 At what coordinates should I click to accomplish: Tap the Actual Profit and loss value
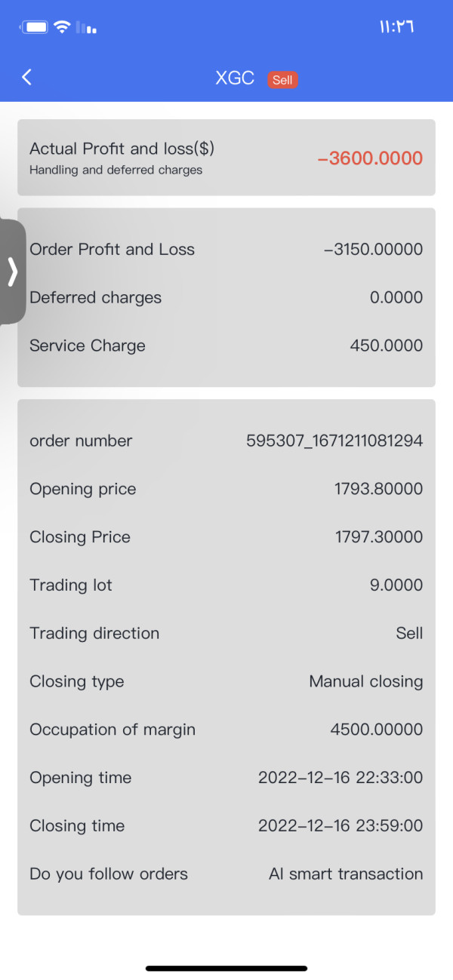[x=370, y=158]
